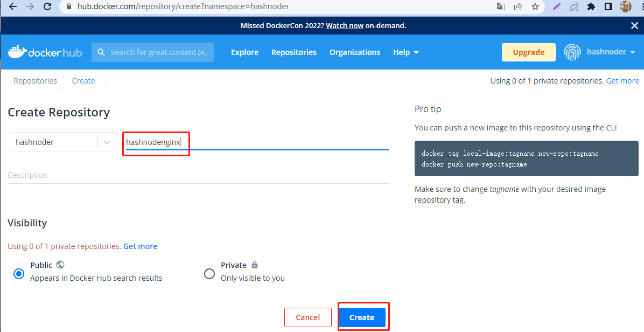The width and height of the screenshot is (644, 332).
Task: Click the share page icon
Action: 518,6
